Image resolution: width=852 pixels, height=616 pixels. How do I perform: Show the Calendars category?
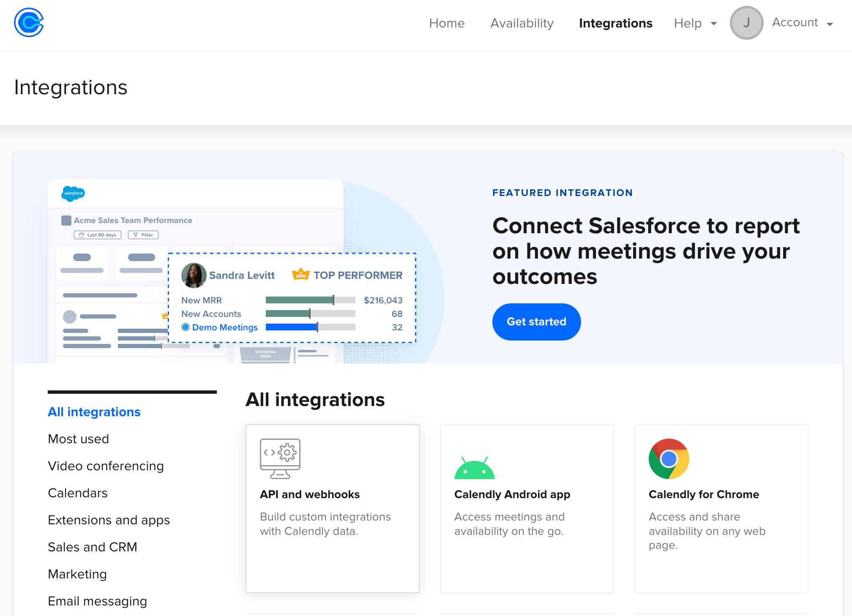[x=78, y=493]
